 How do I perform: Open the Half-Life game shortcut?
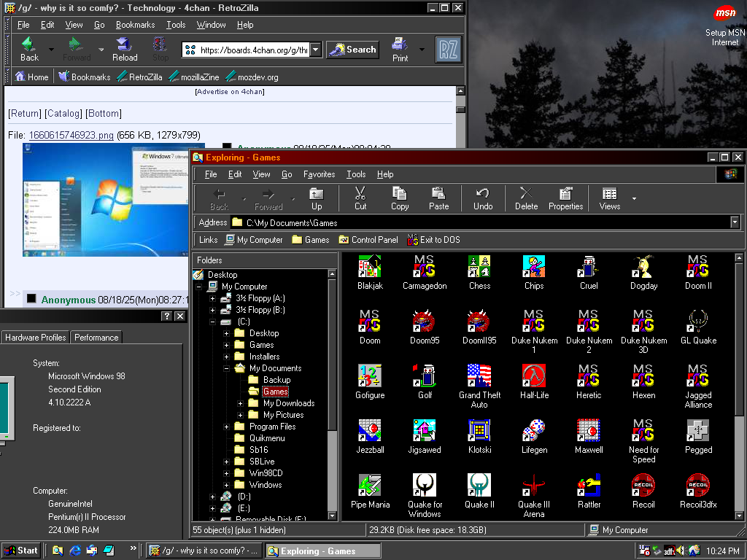click(x=534, y=377)
